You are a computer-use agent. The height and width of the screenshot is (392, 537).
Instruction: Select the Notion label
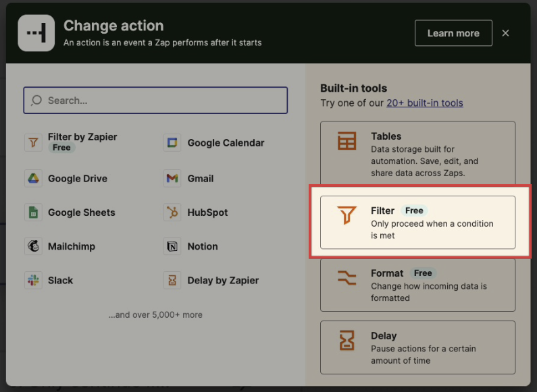(x=203, y=246)
